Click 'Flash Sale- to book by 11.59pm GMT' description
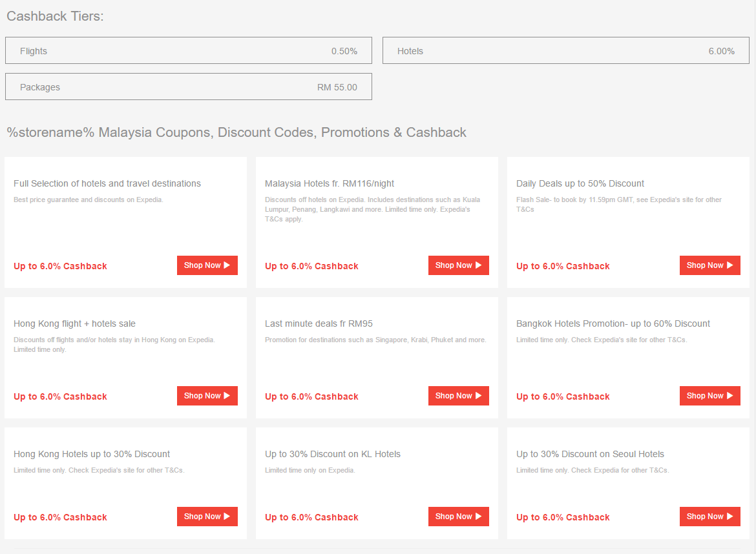 point(619,205)
